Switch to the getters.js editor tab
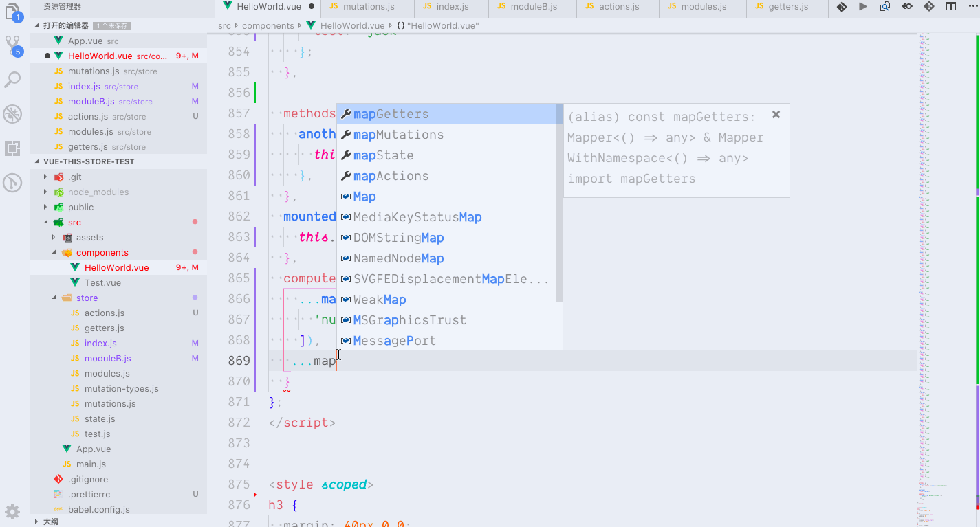This screenshot has height=527, width=980. [787, 7]
